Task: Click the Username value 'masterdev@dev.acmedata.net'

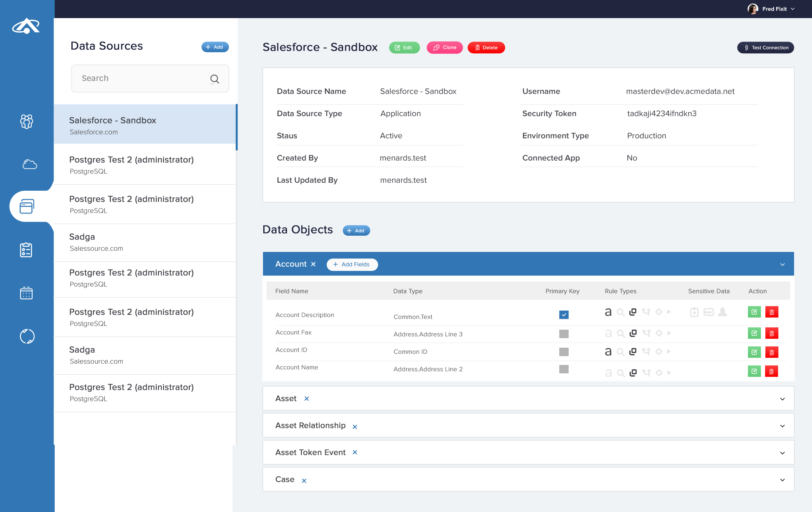Action: (x=680, y=91)
